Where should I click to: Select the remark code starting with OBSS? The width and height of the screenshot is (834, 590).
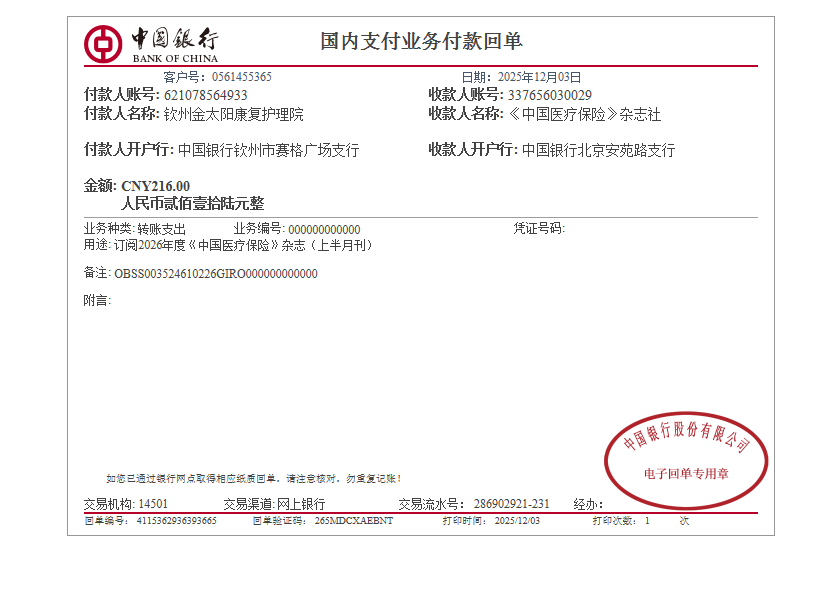[216, 274]
